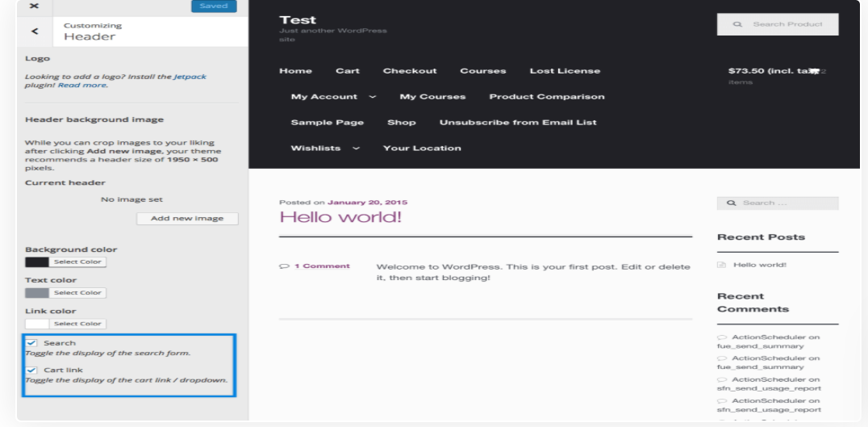Click the sidebar search magnifier icon

[x=731, y=203]
